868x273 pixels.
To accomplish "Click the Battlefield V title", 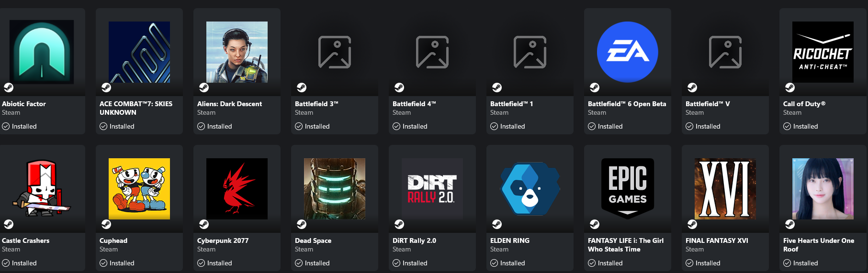I will (708, 104).
